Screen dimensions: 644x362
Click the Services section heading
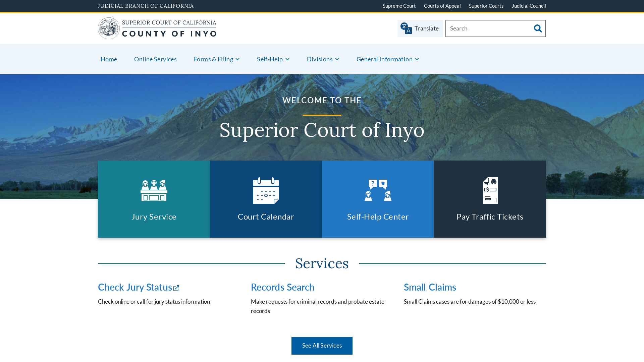pos(322,263)
